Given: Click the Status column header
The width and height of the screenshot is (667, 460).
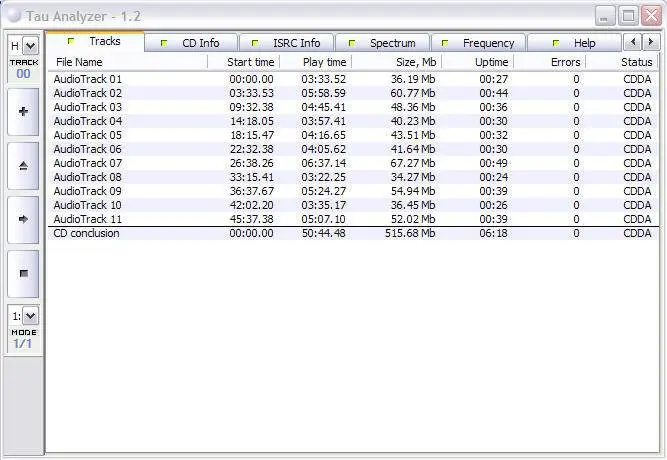Looking at the screenshot, I should [x=622, y=62].
